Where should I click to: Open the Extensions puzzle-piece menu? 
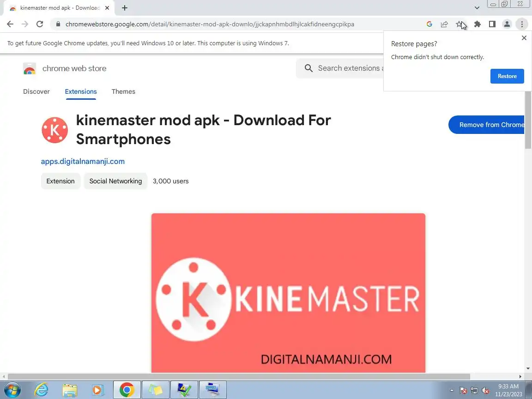[478, 24]
